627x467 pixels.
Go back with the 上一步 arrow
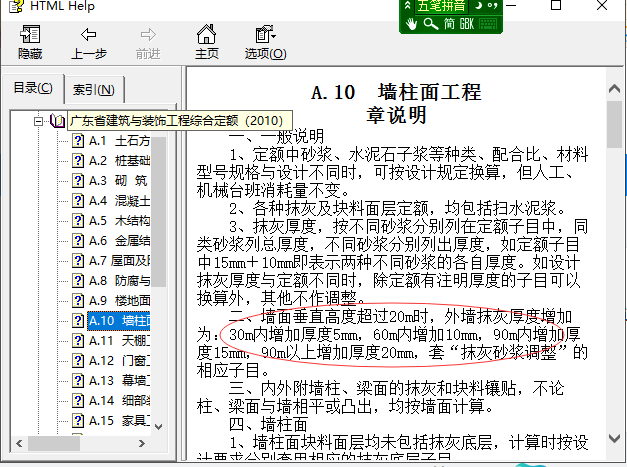[x=88, y=35]
